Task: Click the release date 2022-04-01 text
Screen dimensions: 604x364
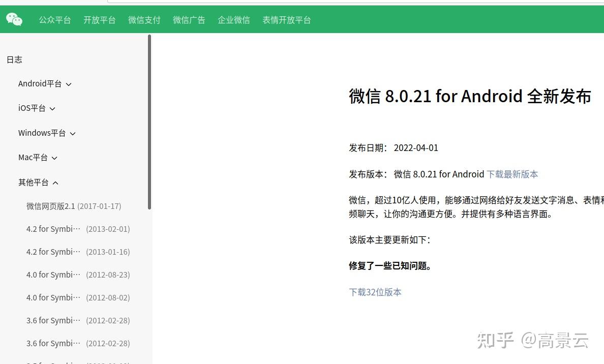Action: click(416, 148)
